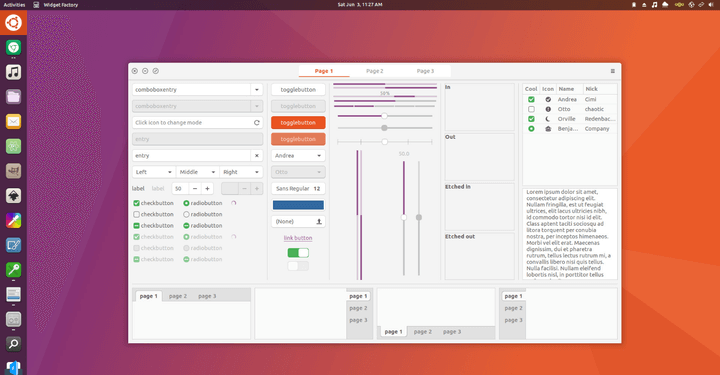Switch to the Page 3 header tab
Image resolution: width=720 pixels, height=375 pixels.
click(x=425, y=71)
